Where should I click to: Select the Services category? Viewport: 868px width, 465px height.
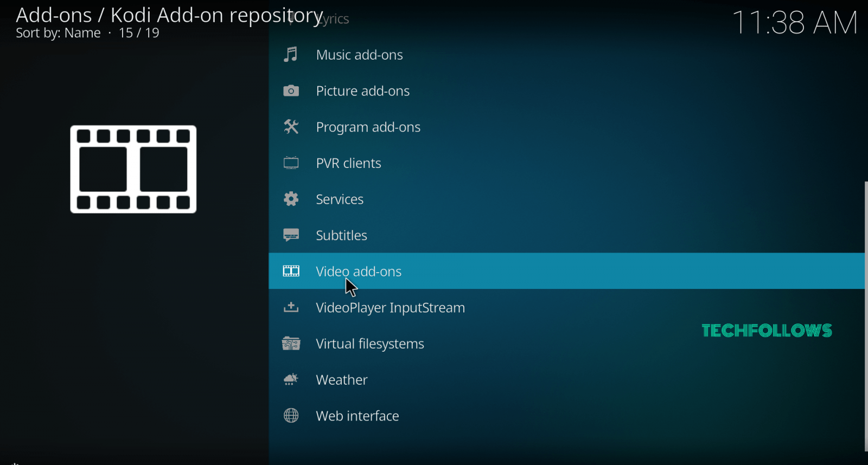(x=566, y=199)
